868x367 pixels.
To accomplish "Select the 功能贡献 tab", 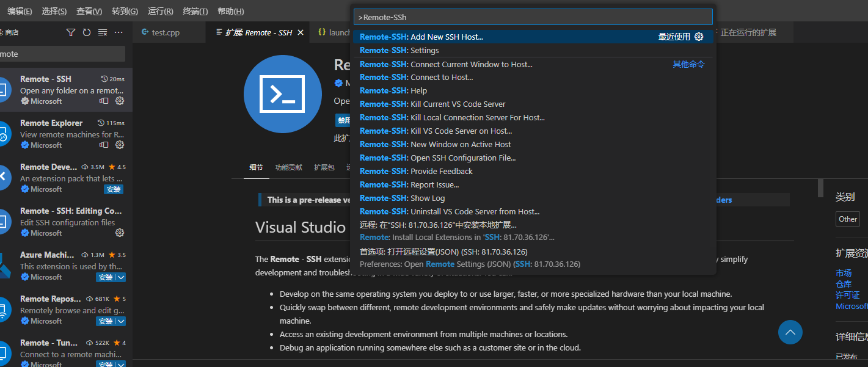I will tap(288, 167).
